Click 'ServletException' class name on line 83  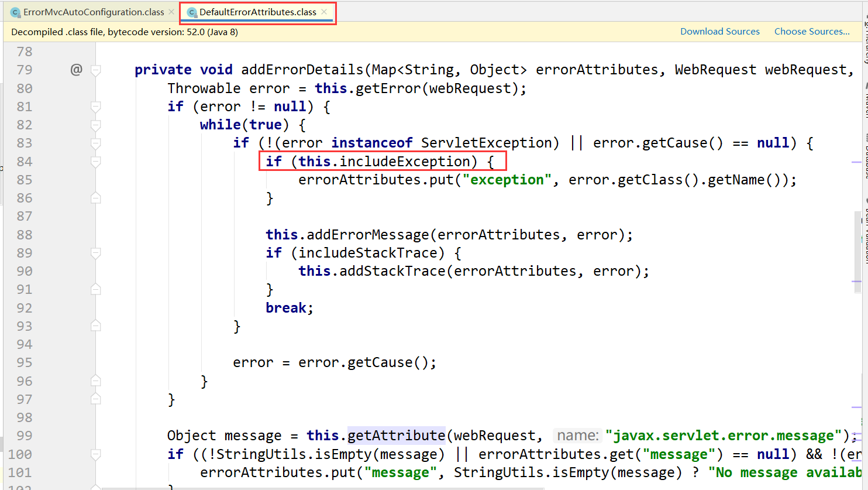click(487, 143)
